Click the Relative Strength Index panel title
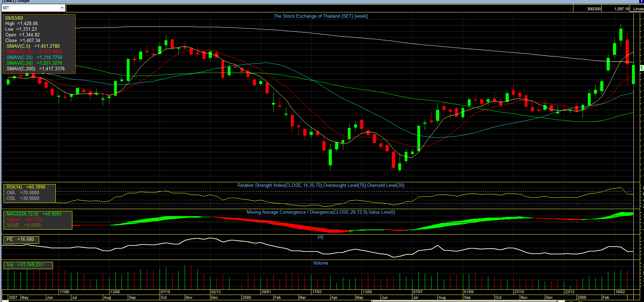 [321, 185]
